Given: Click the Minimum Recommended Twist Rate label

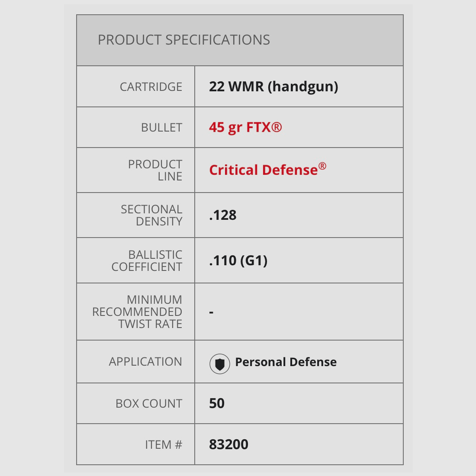Looking at the screenshot, I should coord(137,312).
